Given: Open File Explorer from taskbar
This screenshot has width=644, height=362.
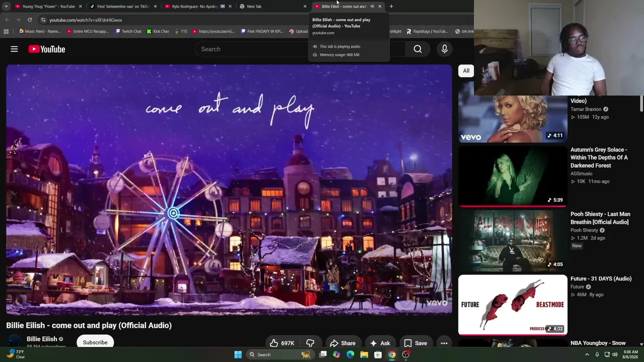Looking at the screenshot, I should [364, 355].
